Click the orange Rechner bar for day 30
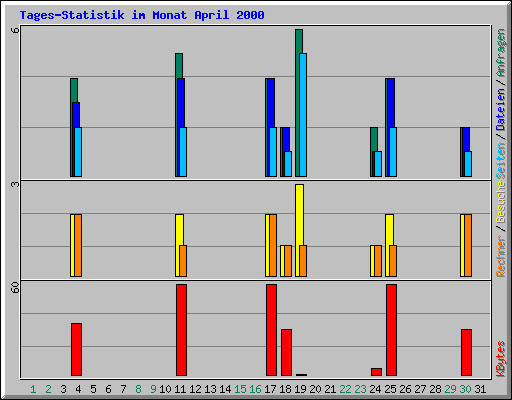Image resolution: width=512 pixels, height=400 pixels. [x=468, y=246]
